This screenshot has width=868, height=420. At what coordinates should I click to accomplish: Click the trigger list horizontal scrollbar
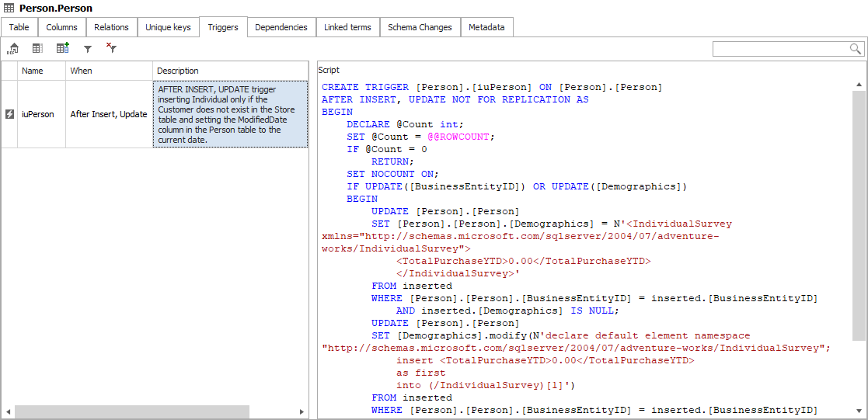(x=132, y=411)
